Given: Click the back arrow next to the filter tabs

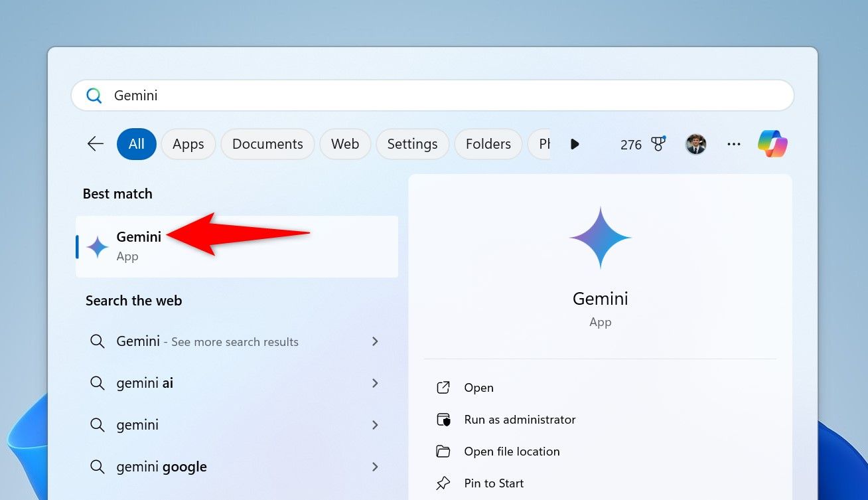Looking at the screenshot, I should coord(95,143).
